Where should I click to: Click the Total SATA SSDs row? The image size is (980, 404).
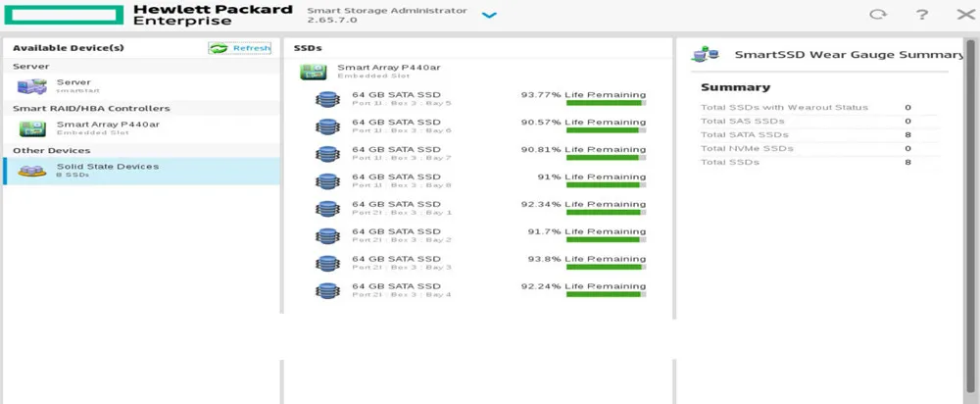[818, 135]
